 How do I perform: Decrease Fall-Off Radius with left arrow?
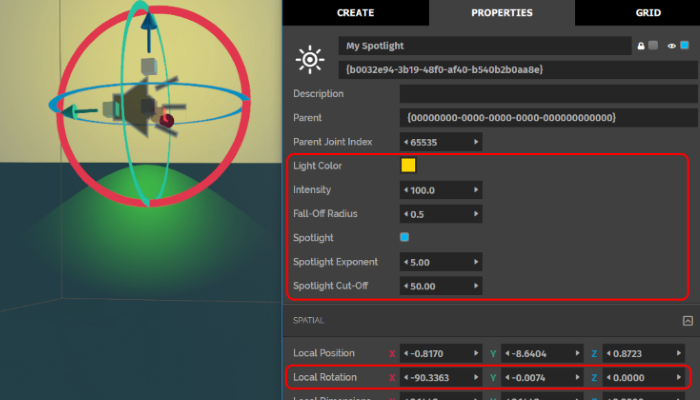tap(406, 214)
